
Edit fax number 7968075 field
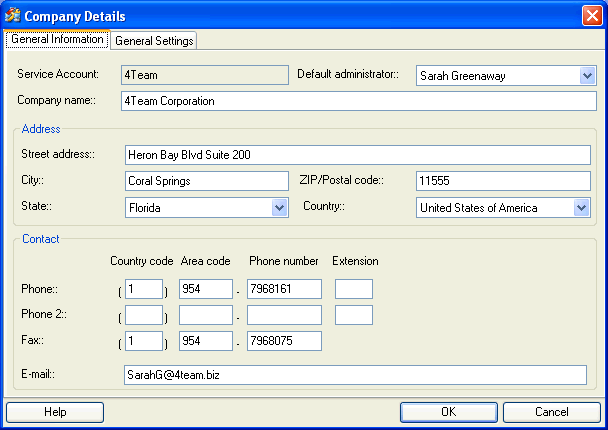click(284, 341)
